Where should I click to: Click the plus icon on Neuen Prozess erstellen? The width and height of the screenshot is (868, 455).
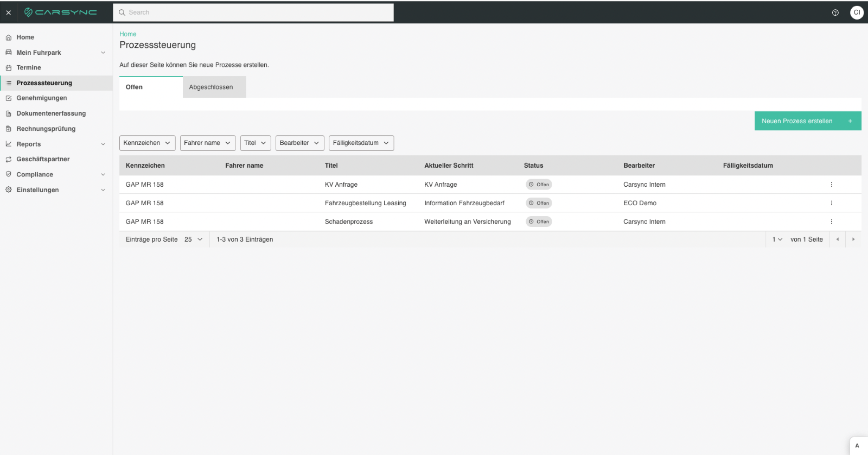(x=850, y=121)
